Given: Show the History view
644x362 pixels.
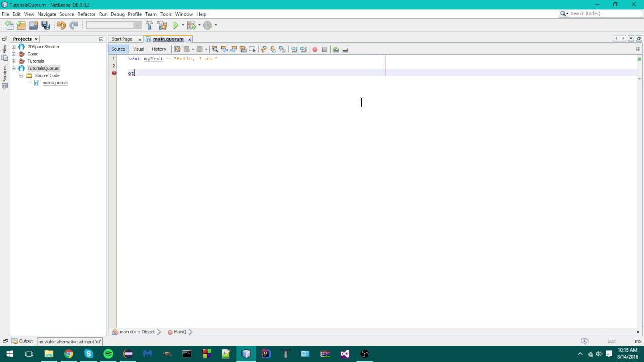Looking at the screenshot, I should click(159, 49).
